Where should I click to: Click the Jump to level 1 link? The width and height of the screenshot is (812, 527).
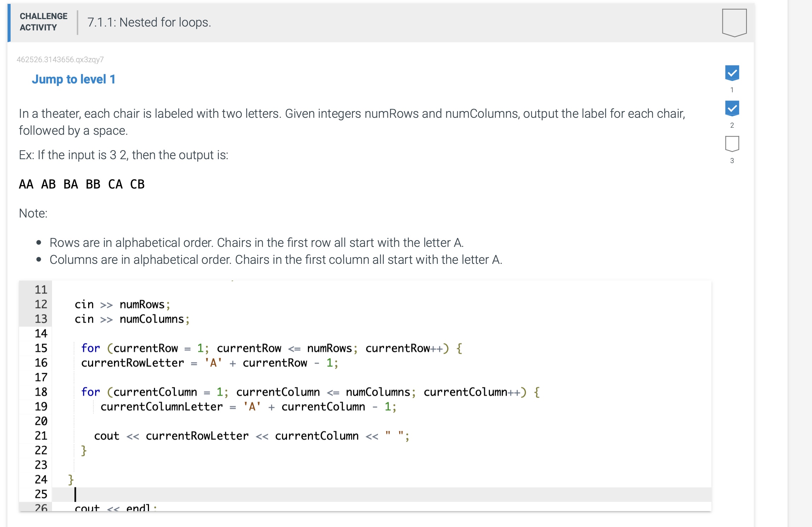pyautogui.click(x=73, y=79)
